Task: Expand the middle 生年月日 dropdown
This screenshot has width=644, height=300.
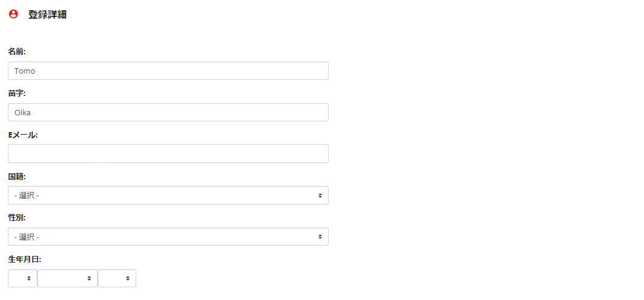Action: tap(68, 278)
